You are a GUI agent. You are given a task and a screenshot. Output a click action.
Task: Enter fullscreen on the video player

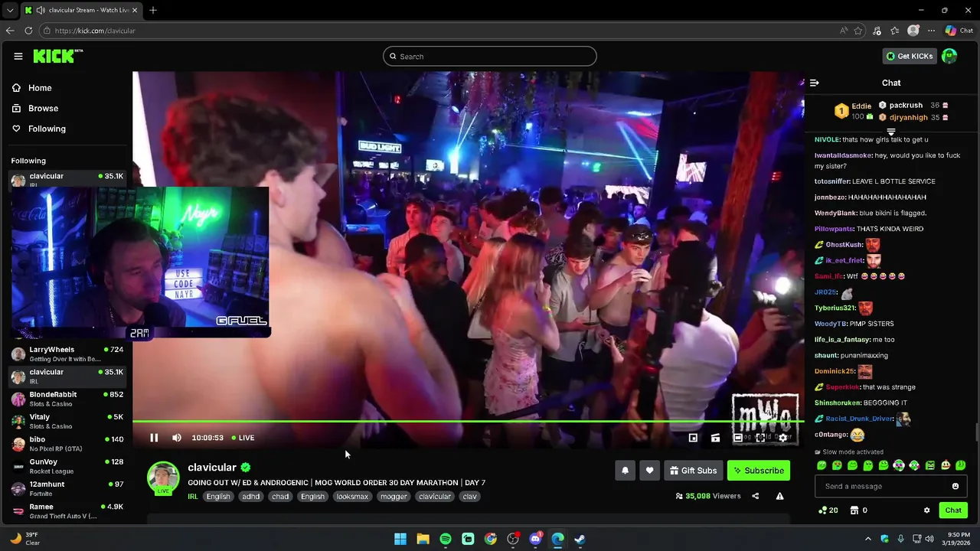760,438
